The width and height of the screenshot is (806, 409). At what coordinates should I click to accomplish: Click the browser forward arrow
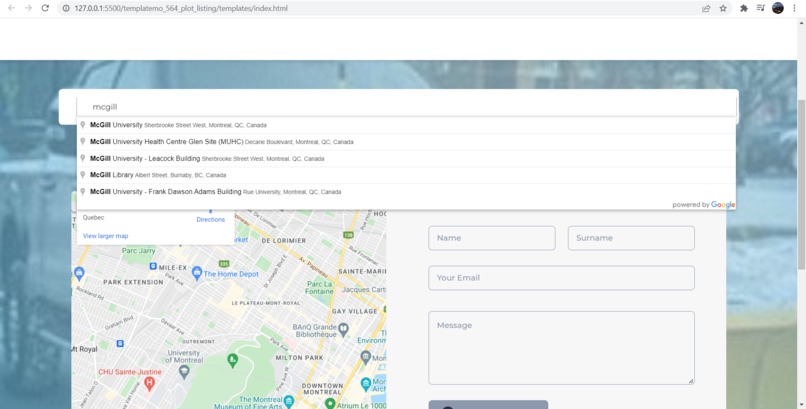click(x=28, y=8)
